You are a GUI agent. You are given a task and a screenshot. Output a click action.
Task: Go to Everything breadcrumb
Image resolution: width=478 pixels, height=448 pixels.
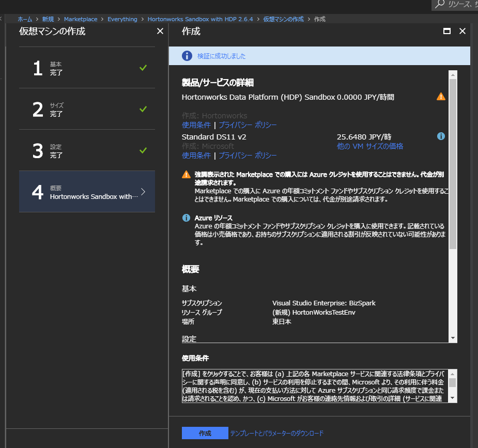122,19
